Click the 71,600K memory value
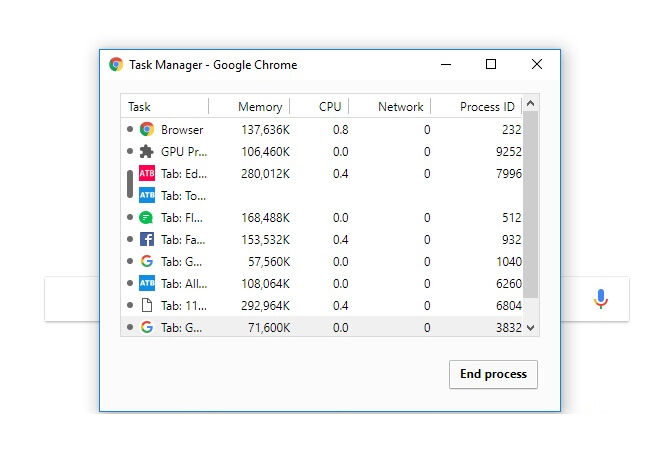 click(269, 327)
